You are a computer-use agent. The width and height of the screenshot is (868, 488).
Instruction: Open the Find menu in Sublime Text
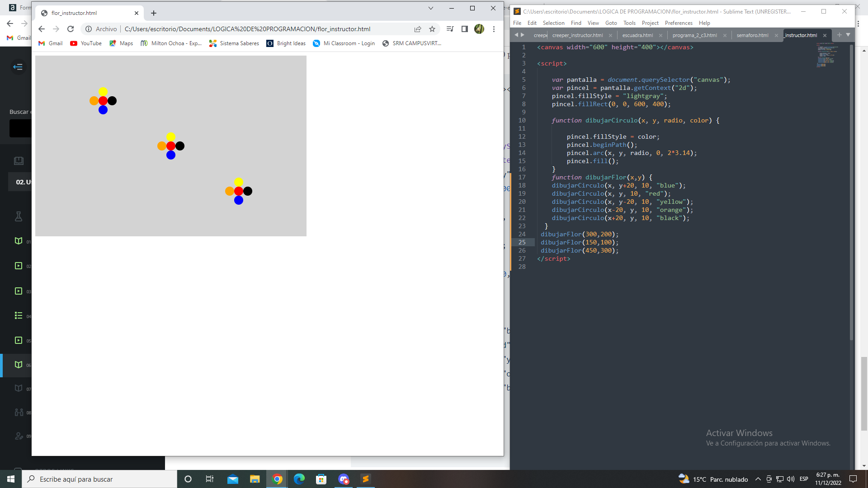[576, 23]
